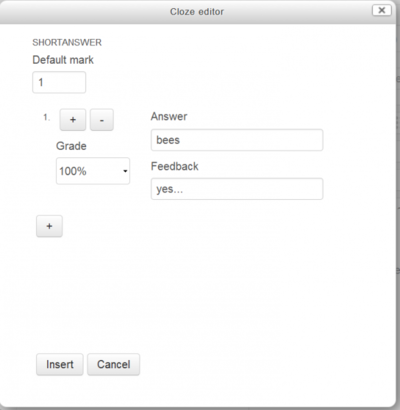Open the Grade 100% dropdown

(x=93, y=171)
